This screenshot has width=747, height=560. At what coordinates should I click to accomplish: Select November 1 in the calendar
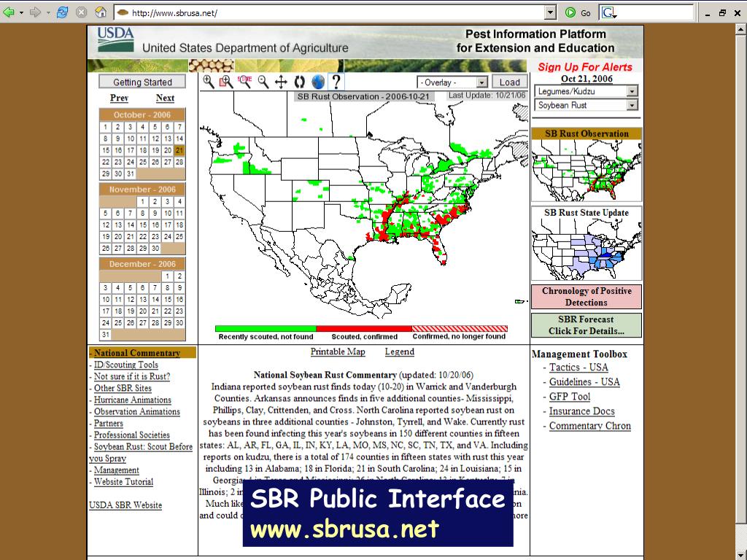click(x=142, y=201)
